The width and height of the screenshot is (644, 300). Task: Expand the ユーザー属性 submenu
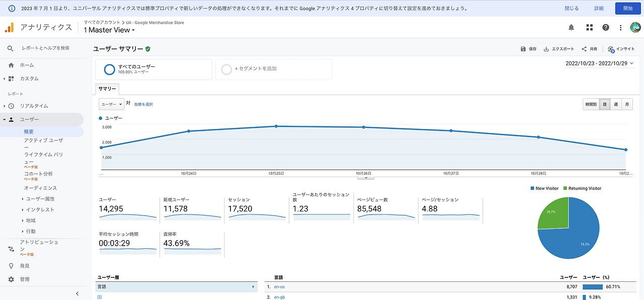point(23,199)
